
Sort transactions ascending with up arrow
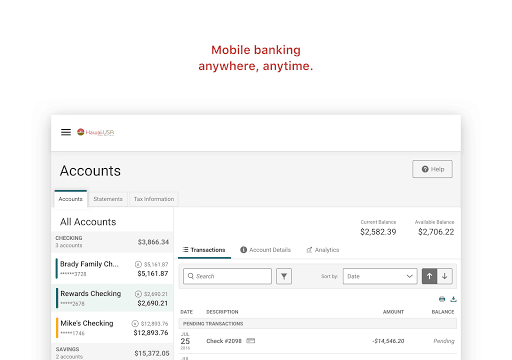(429, 276)
